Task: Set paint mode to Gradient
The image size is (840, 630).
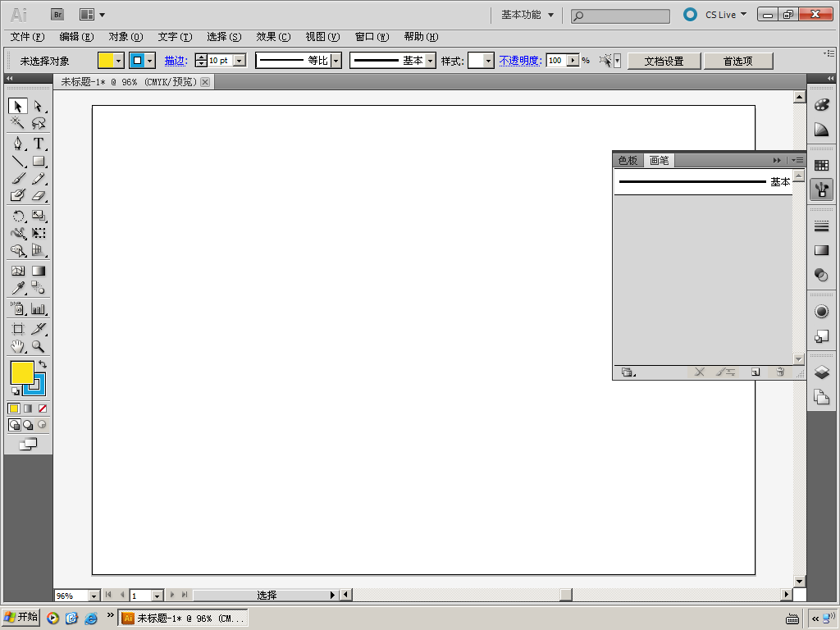Action: coord(28,409)
